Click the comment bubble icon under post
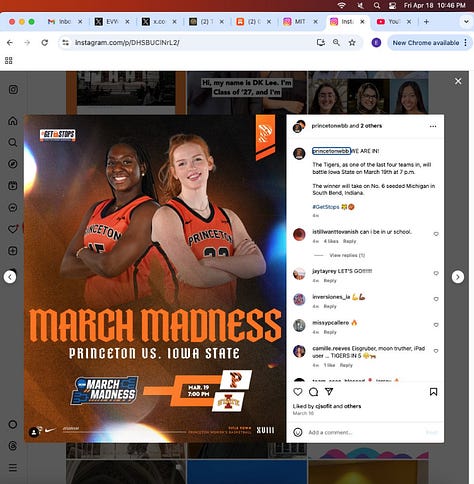The width and height of the screenshot is (474, 484). click(x=313, y=392)
